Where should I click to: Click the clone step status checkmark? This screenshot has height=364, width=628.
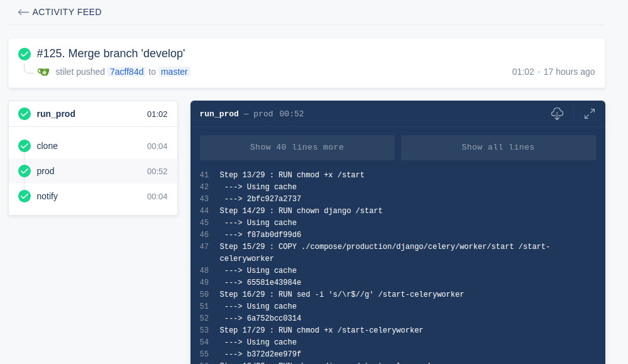(25, 146)
